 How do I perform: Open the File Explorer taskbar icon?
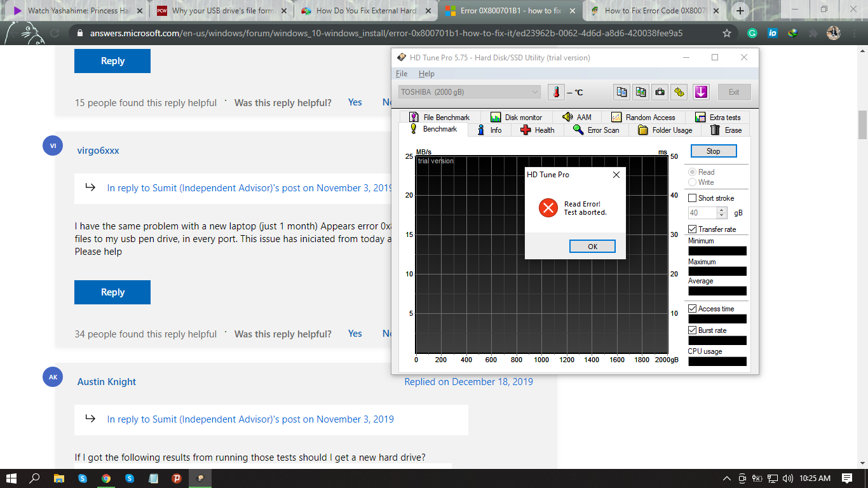[x=58, y=478]
